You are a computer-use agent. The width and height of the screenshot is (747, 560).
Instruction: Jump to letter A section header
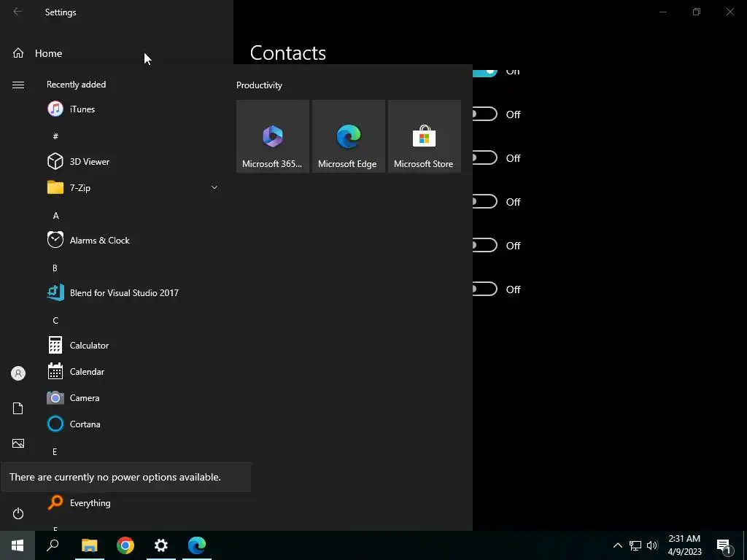coord(55,216)
